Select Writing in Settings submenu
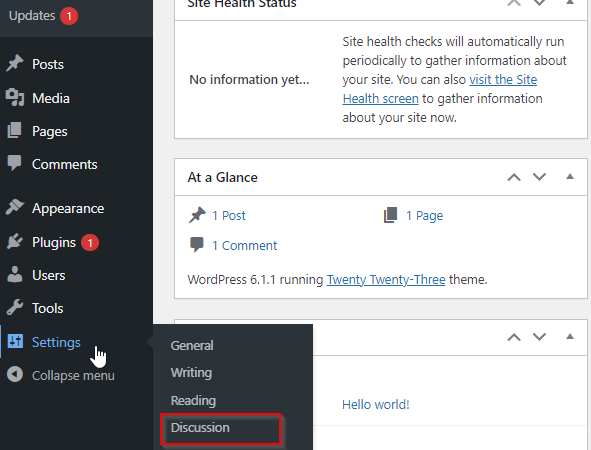Screen dimensions: 591x450 click(191, 373)
